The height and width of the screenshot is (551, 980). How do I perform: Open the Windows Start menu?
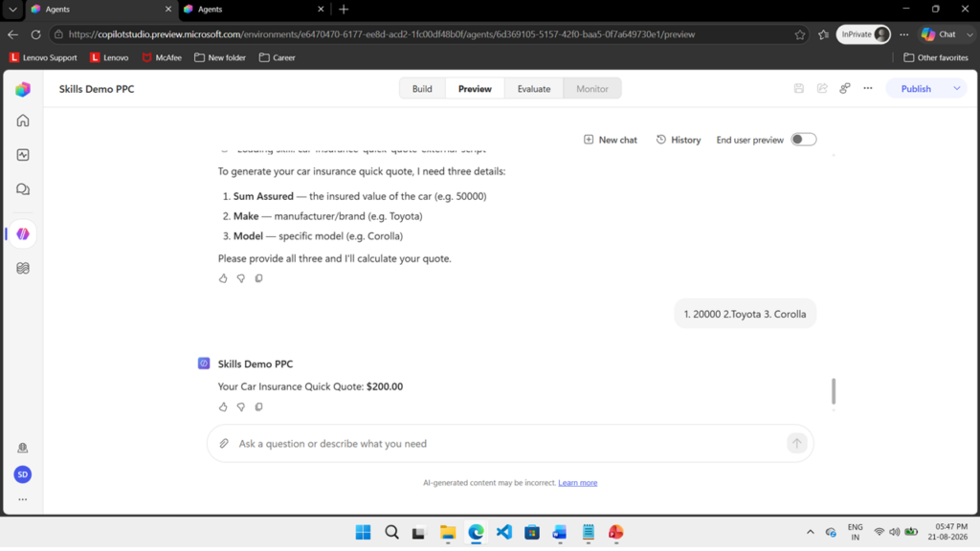363,532
